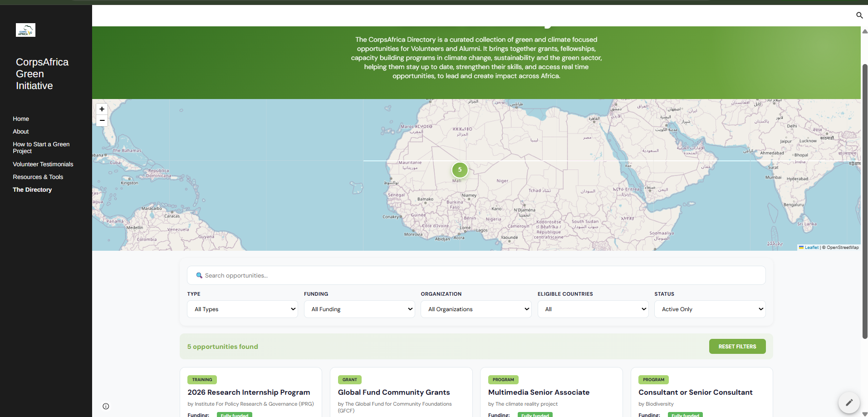Screen dimensions: 868x417
Task: Open the 2026 Research Internship Program card
Action: coord(251,392)
